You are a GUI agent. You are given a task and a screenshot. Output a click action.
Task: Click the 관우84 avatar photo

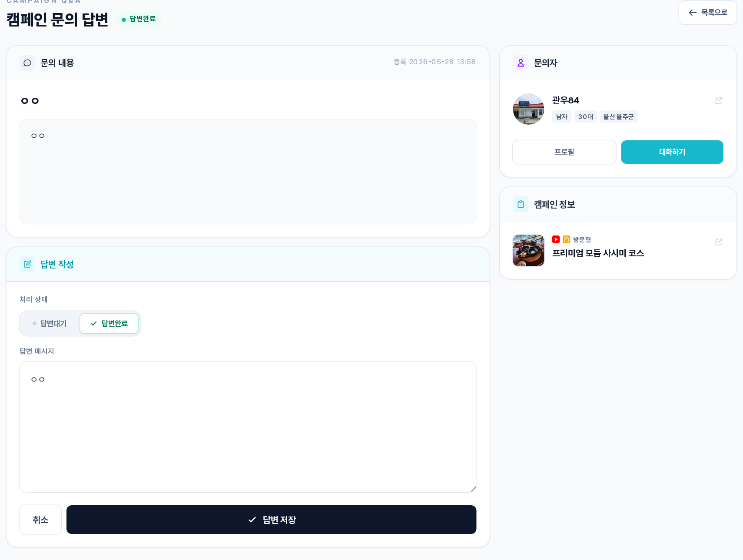point(528,109)
